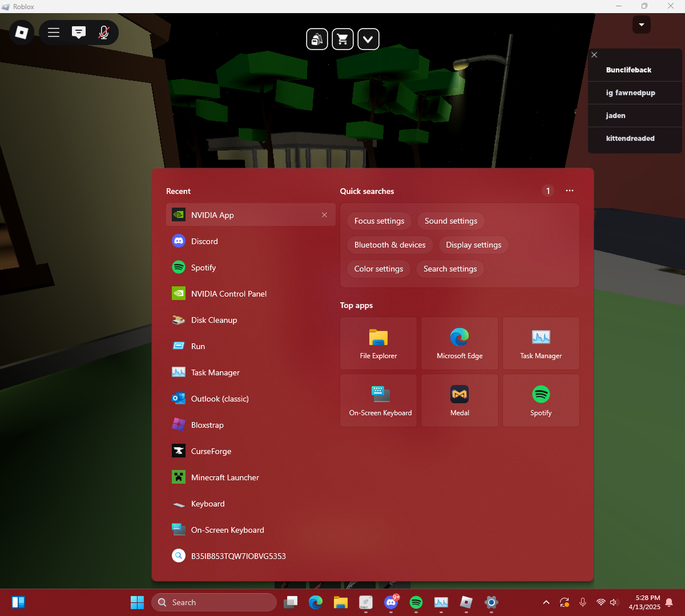This screenshot has width=685, height=616.
Task: Show hidden system tray icons
Action: pyautogui.click(x=546, y=602)
